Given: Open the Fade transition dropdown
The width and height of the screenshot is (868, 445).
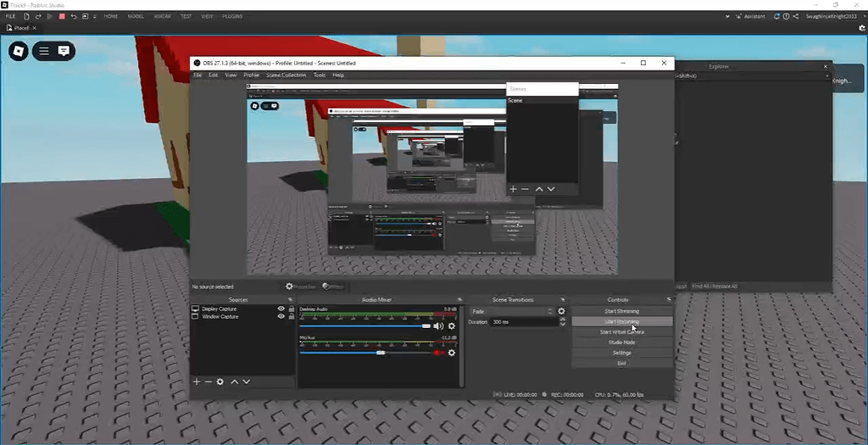Looking at the screenshot, I should (511, 312).
